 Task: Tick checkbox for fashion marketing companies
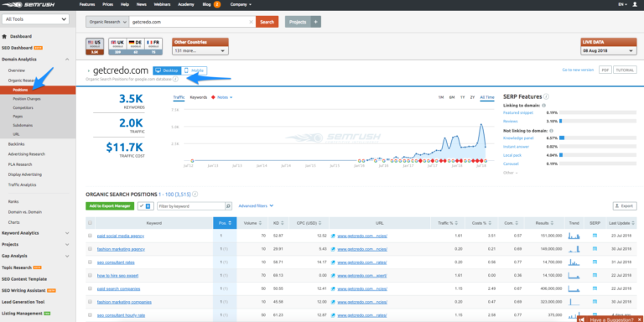click(x=90, y=302)
